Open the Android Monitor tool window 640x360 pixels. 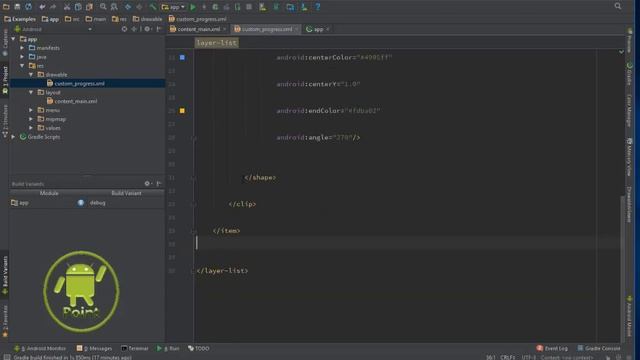40,348
